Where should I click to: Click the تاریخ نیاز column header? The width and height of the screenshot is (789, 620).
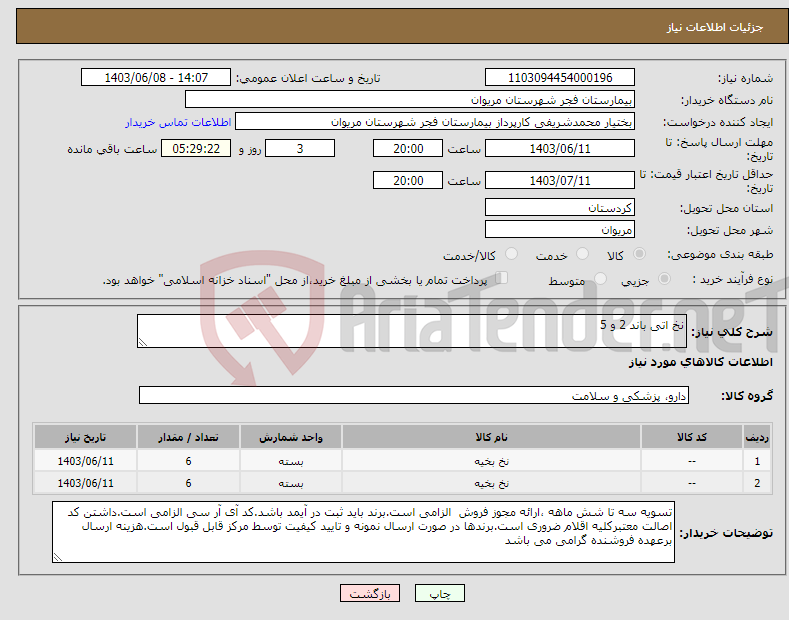pos(85,437)
